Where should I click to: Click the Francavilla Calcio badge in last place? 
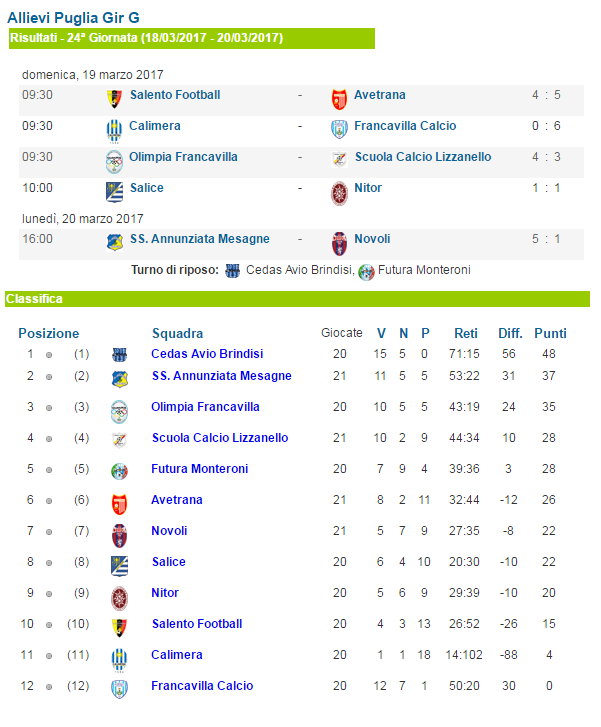120,689
